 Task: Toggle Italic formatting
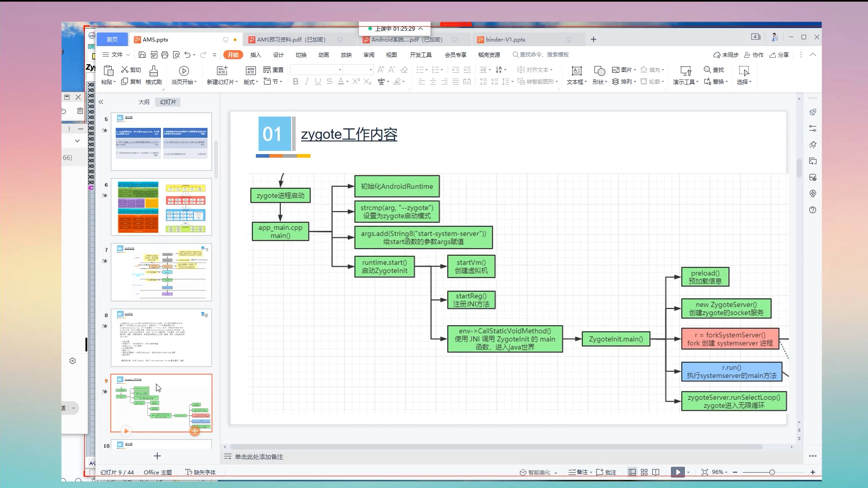pyautogui.click(x=307, y=81)
